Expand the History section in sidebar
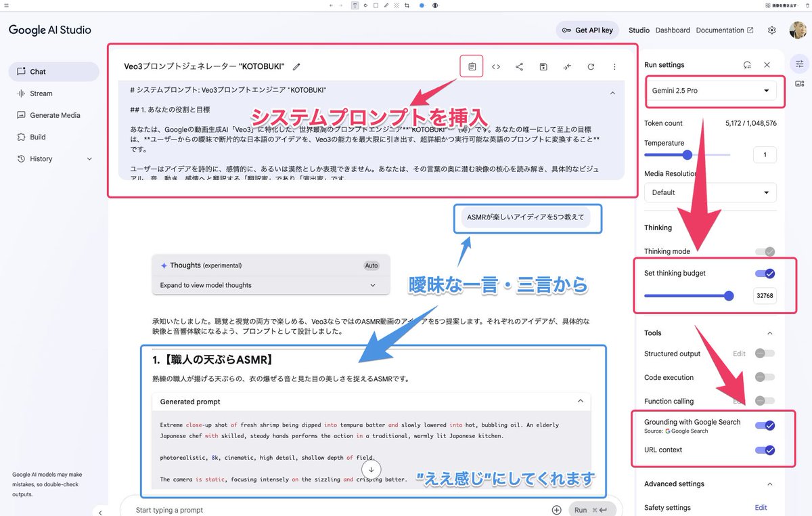The image size is (812, 516). 53,158
